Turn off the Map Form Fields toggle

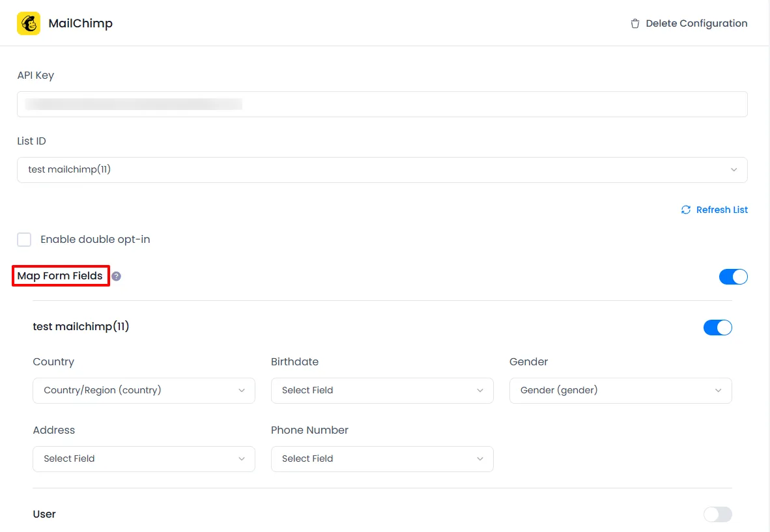click(x=733, y=277)
